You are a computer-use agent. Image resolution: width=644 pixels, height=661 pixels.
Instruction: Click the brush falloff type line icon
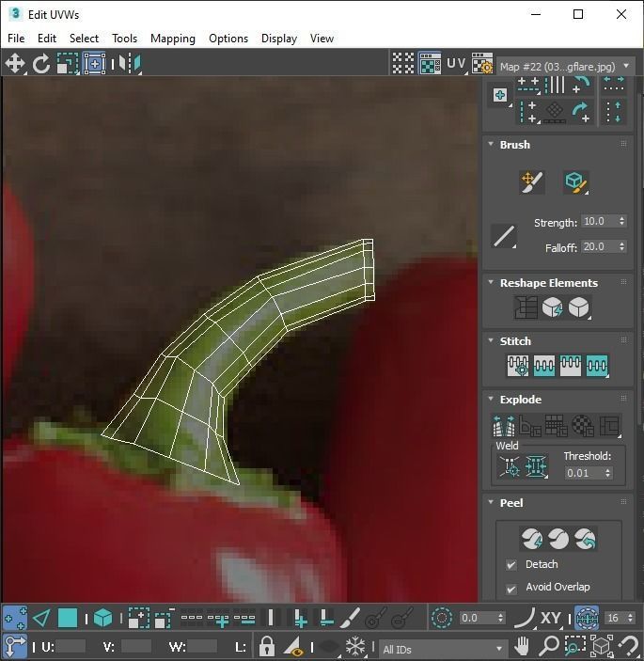pyautogui.click(x=504, y=236)
